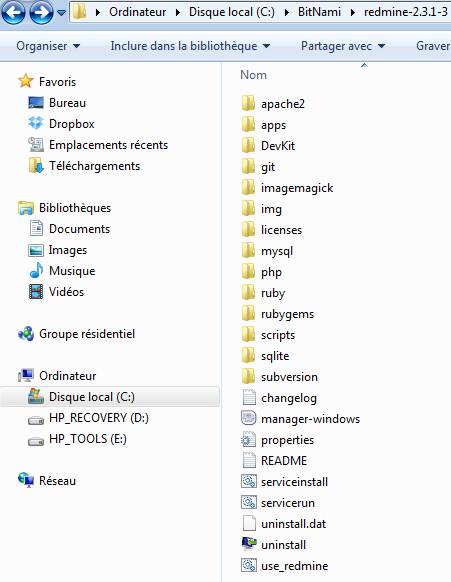Click BitNami in the address breadcrumb
451x582 pixels.
coord(319,12)
